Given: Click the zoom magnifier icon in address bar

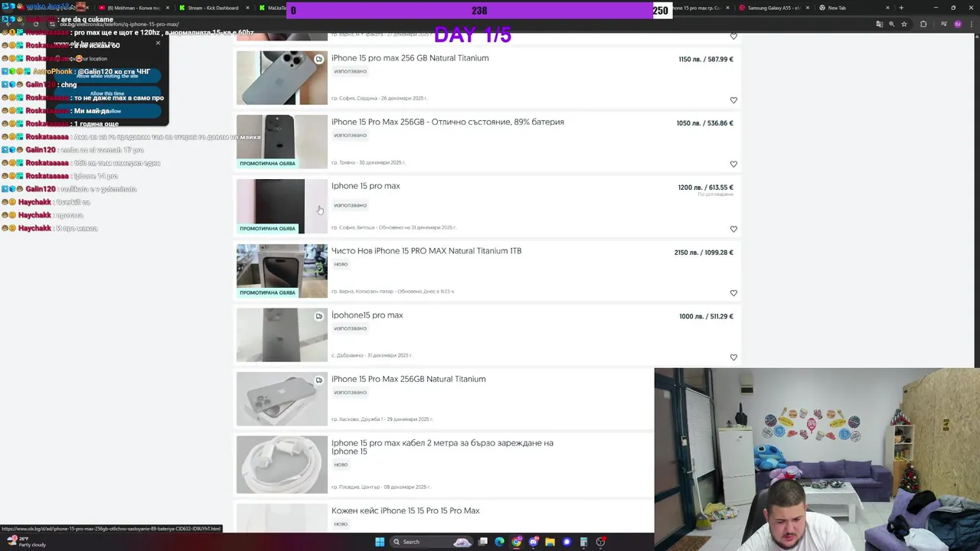Looking at the screenshot, I should point(892,24).
